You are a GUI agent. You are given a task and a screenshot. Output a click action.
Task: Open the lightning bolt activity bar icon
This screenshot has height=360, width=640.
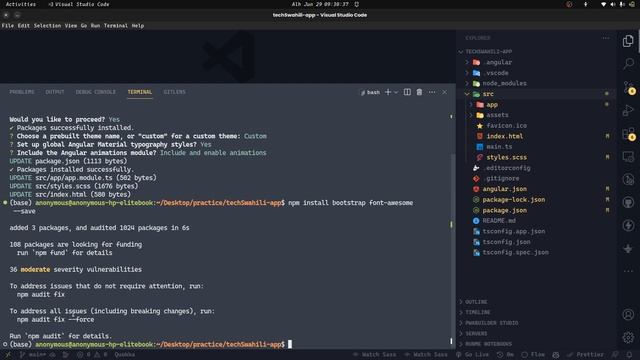coord(628,225)
